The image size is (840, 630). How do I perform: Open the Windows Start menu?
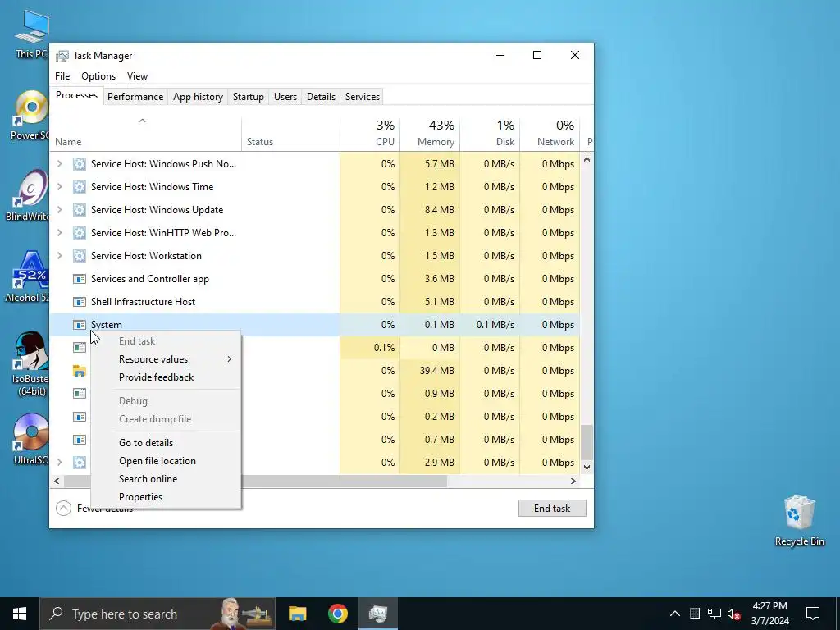20,614
